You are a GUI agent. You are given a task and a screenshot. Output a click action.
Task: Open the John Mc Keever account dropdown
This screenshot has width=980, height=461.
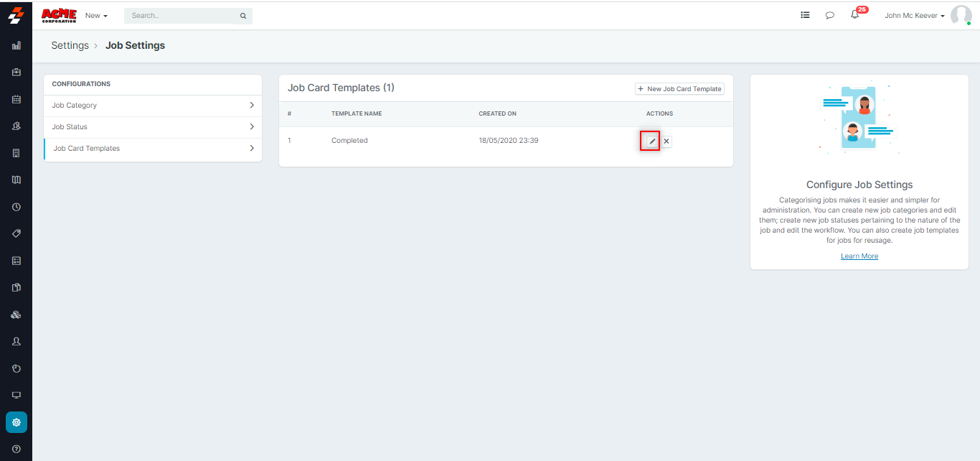(x=915, y=15)
